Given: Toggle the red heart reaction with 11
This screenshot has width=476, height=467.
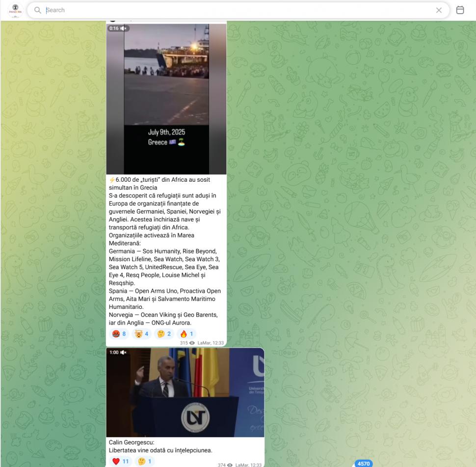Looking at the screenshot, I should point(121,461).
